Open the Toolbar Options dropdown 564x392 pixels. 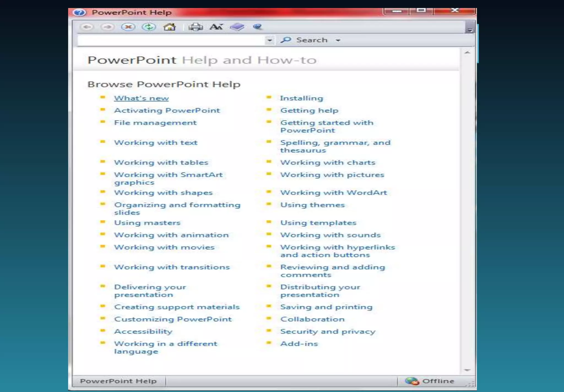tap(470, 30)
